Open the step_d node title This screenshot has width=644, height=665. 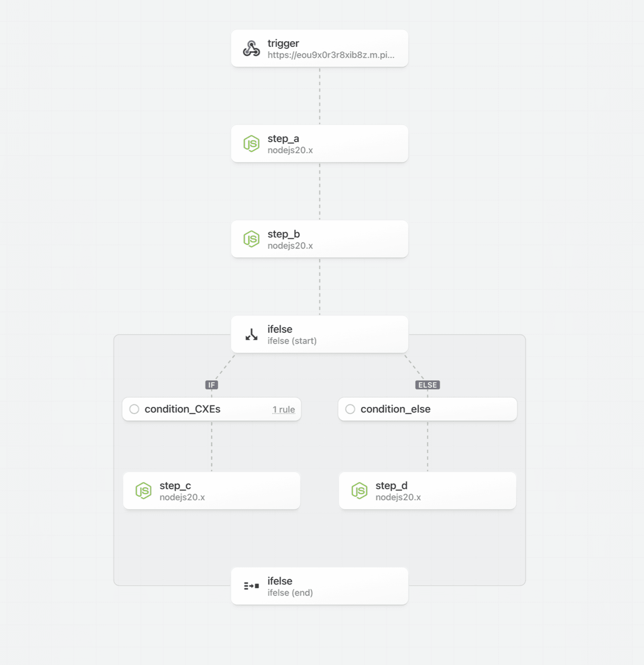[x=391, y=486]
